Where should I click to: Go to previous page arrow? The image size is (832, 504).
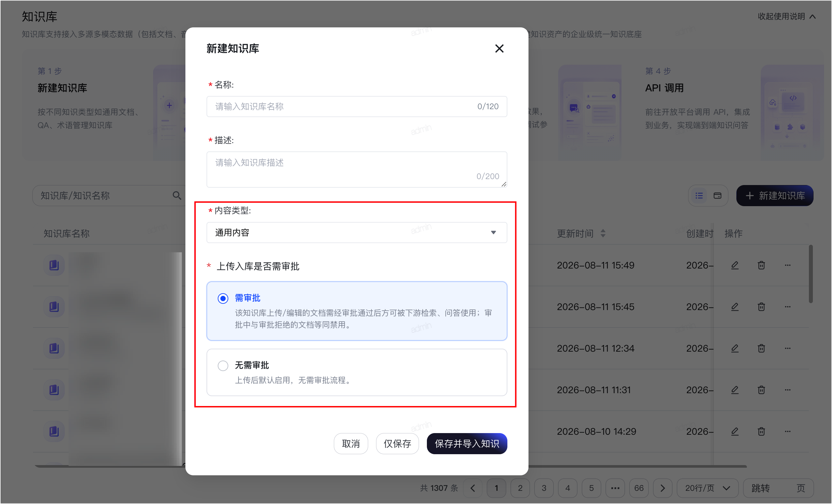473,488
